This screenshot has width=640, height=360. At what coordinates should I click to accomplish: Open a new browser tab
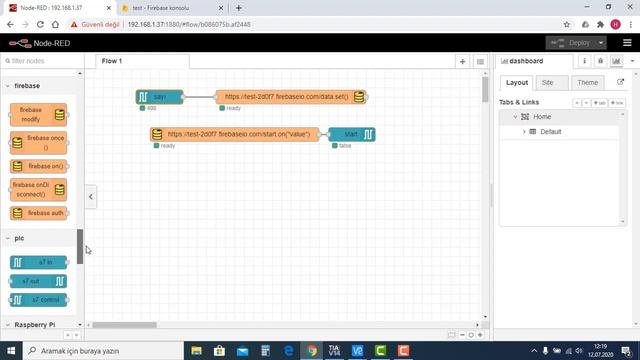point(239,8)
